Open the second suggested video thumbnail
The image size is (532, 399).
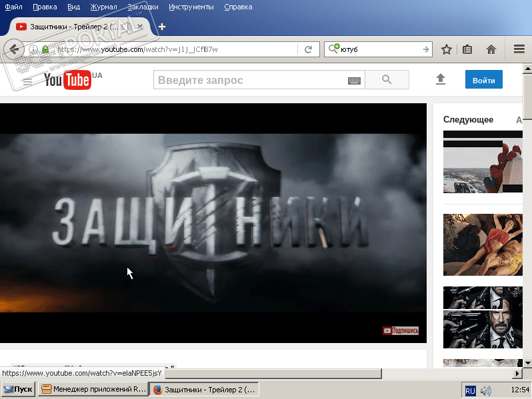point(483,244)
